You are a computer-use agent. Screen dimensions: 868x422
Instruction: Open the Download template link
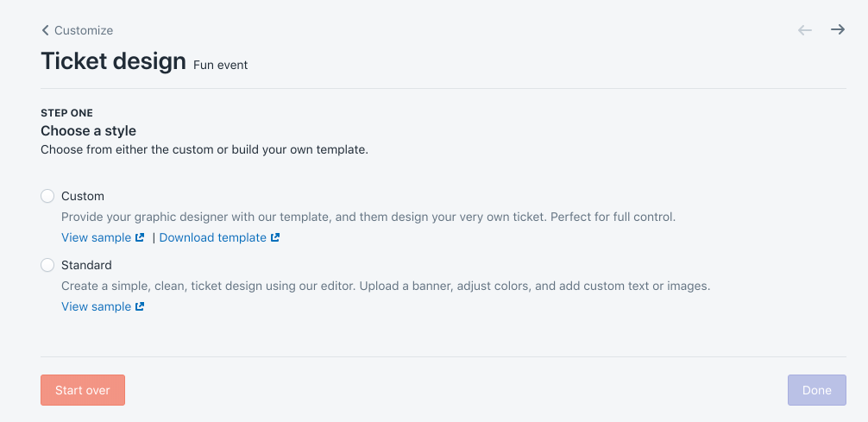click(212, 237)
